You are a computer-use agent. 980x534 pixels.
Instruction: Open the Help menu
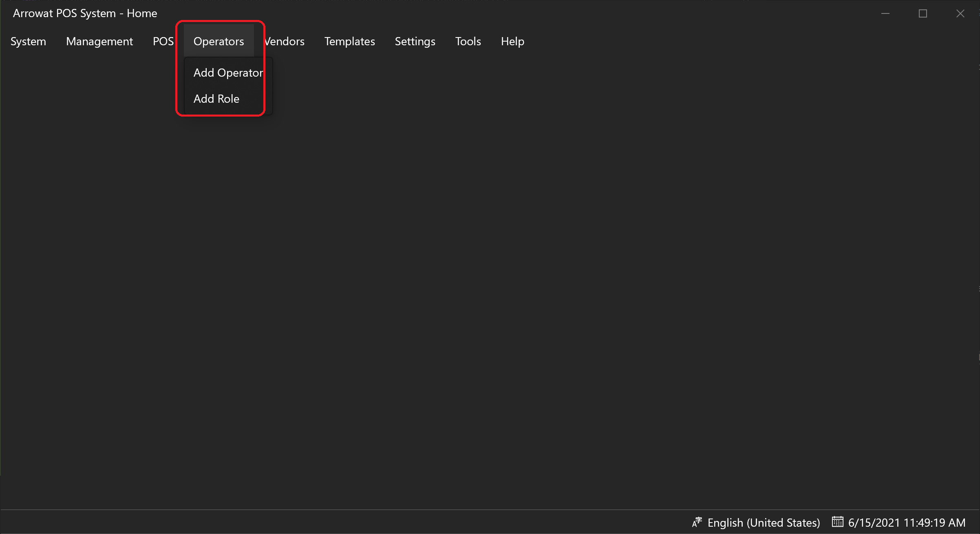tap(512, 41)
